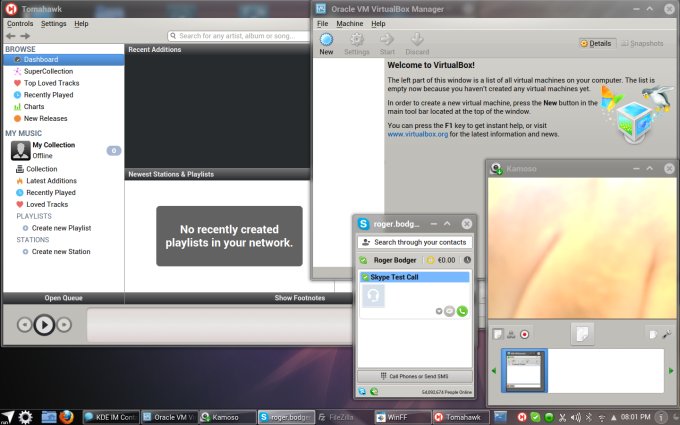Open Firefox from the bottom panel

tap(66, 417)
